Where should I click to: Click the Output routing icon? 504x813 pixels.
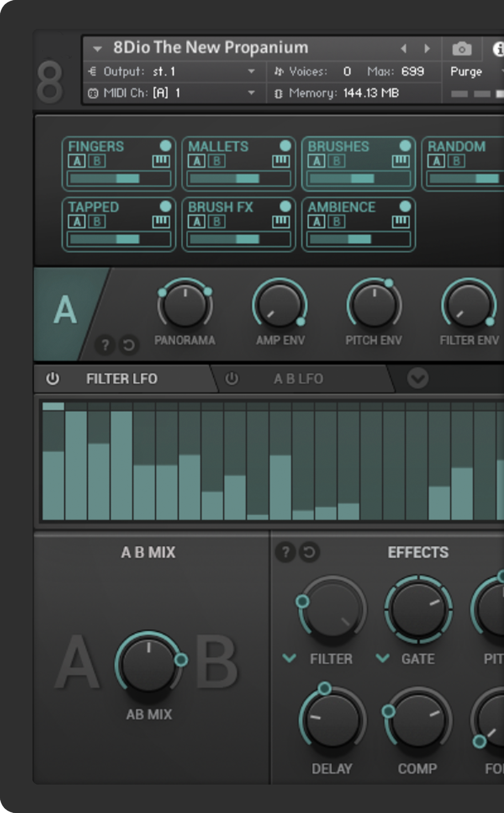tap(92, 72)
